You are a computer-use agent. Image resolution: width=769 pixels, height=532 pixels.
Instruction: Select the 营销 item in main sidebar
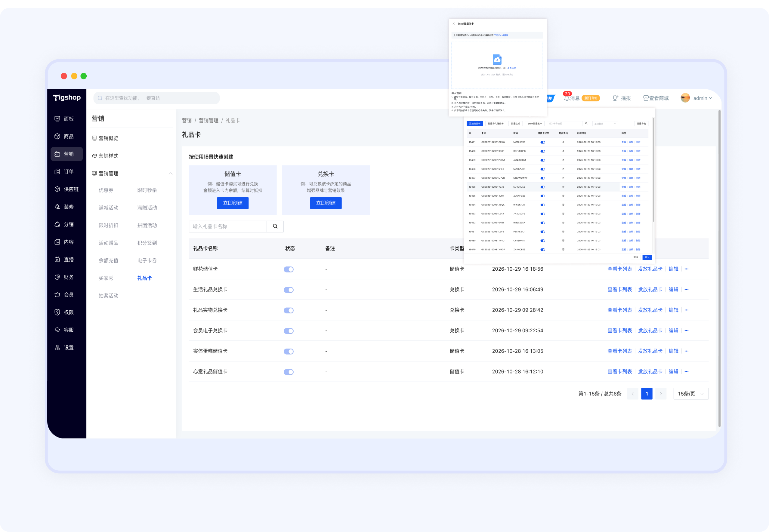(x=67, y=154)
